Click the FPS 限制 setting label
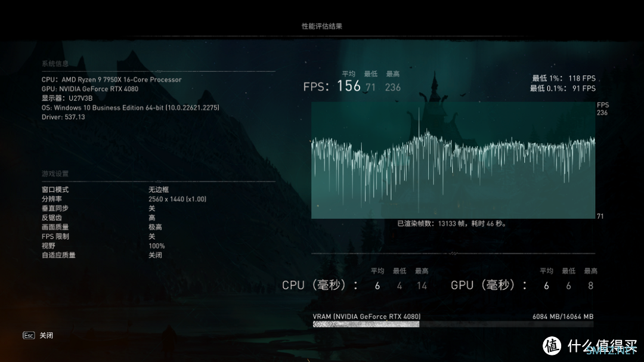644x362 pixels. pos(55,236)
